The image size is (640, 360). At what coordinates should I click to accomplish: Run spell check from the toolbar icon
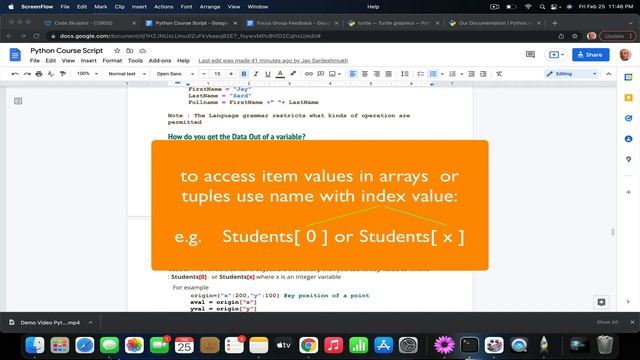pyautogui.click(x=51, y=74)
